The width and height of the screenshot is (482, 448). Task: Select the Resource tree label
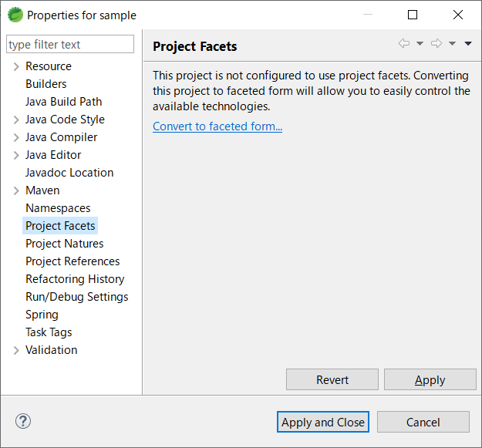click(x=49, y=66)
